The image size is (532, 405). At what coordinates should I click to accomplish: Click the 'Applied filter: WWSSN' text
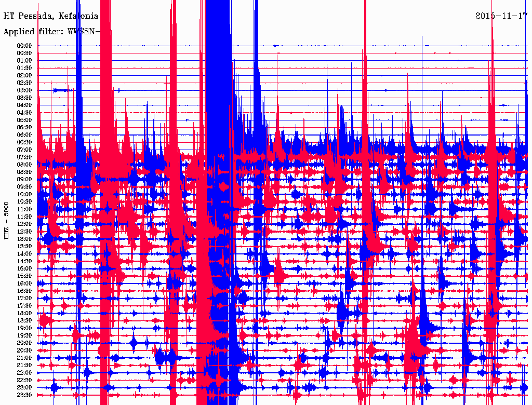tap(52, 32)
